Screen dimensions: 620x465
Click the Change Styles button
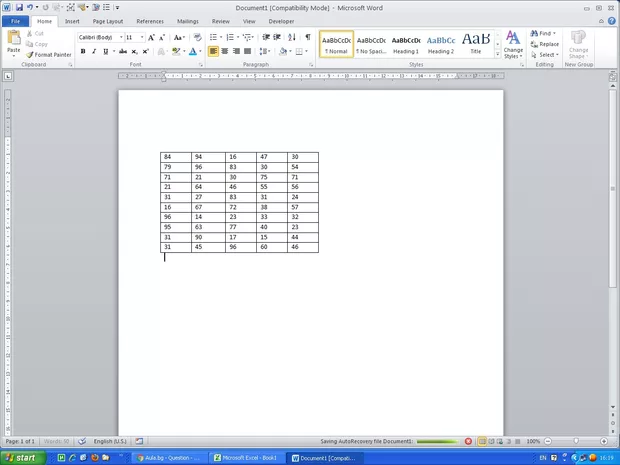tap(513, 45)
